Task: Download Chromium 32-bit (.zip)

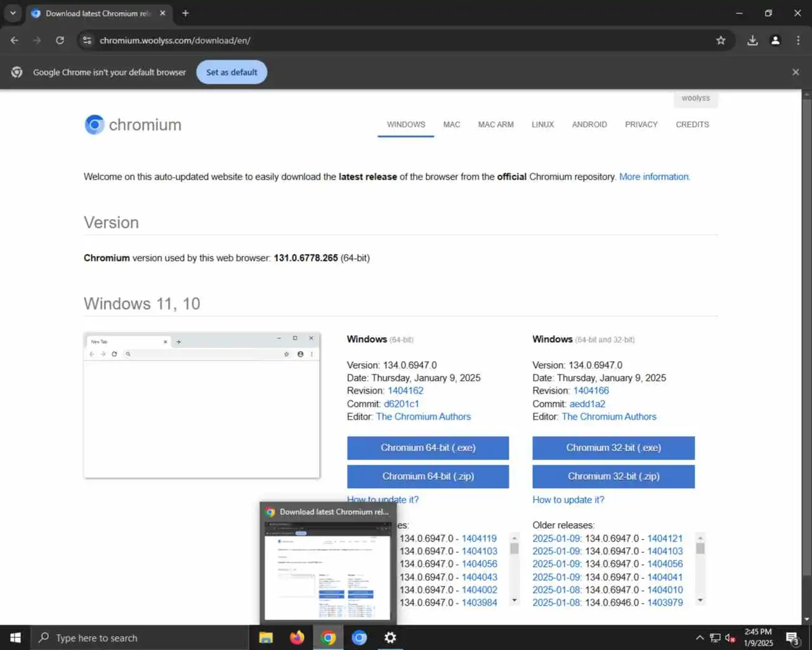Action: pos(613,476)
